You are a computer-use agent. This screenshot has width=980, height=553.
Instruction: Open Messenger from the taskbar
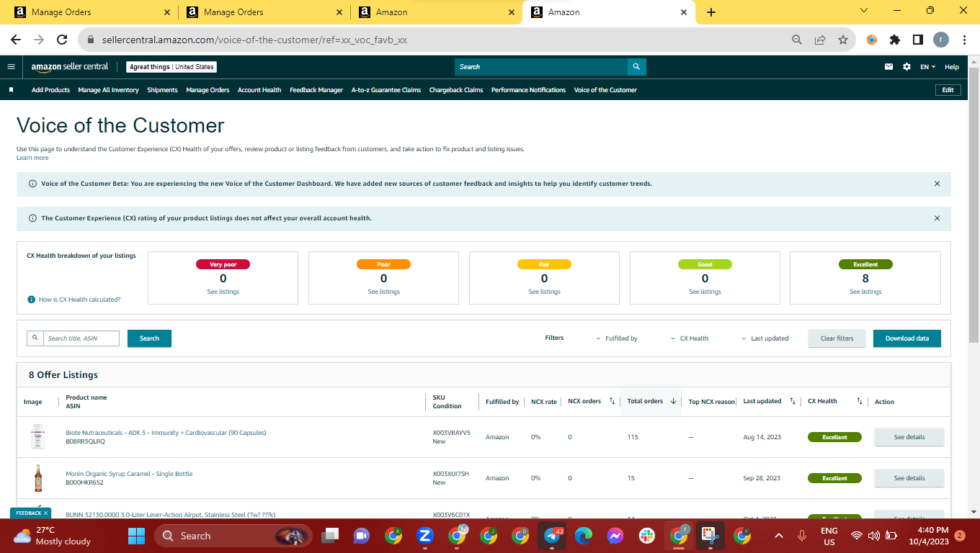615,536
